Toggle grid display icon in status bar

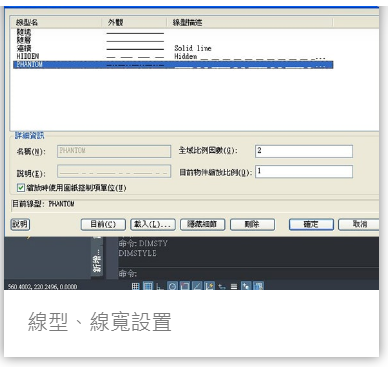pyautogui.click(x=135, y=286)
